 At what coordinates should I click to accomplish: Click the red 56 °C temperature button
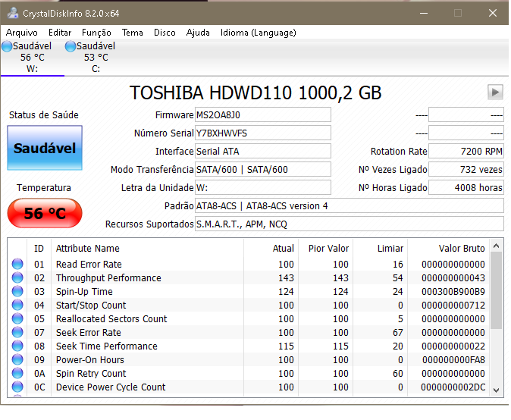44,214
